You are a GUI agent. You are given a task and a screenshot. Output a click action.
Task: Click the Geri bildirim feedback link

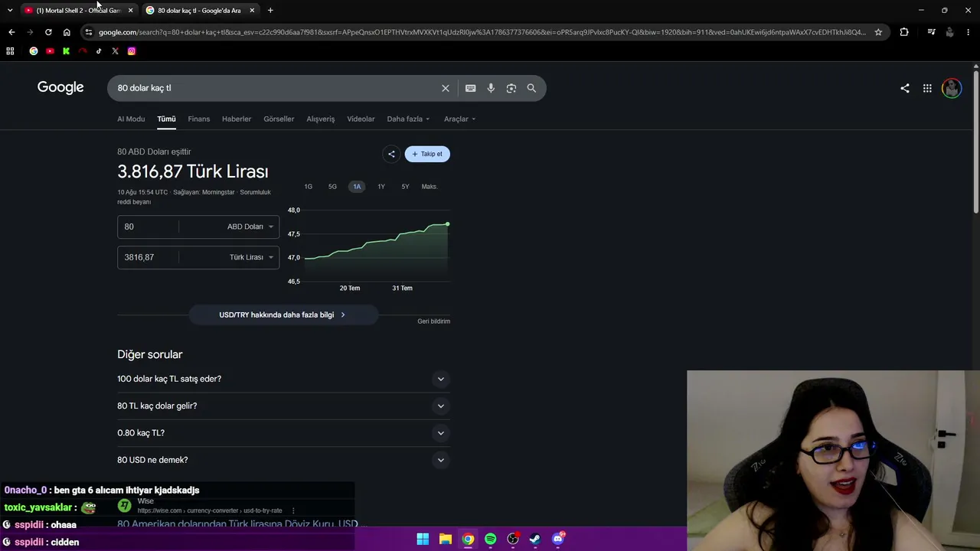coord(434,321)
